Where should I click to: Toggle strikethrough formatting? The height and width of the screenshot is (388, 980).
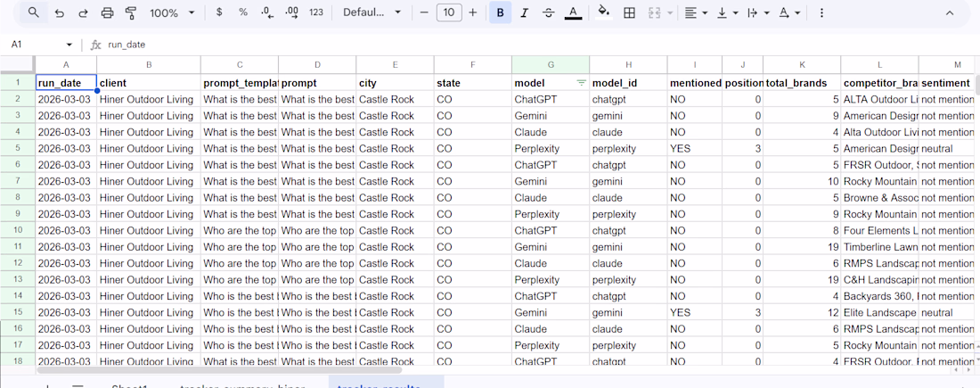pos(548,13)
